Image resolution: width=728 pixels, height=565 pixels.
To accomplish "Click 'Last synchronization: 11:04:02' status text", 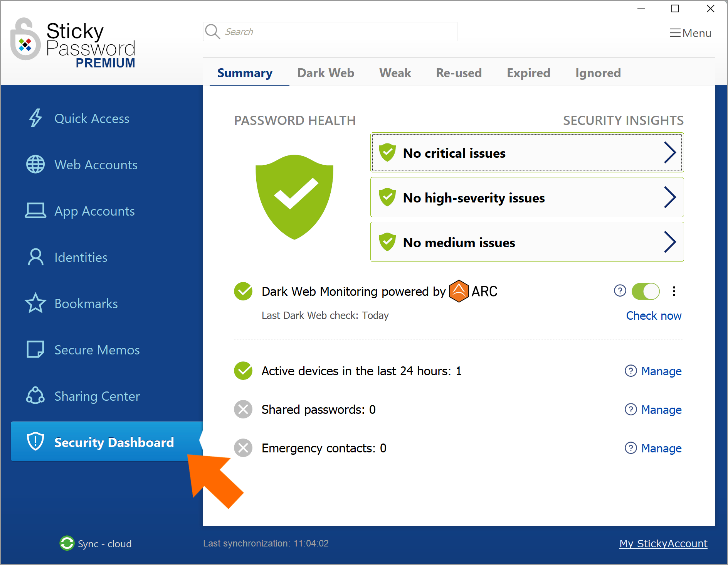I will click(x=266, y=543).
